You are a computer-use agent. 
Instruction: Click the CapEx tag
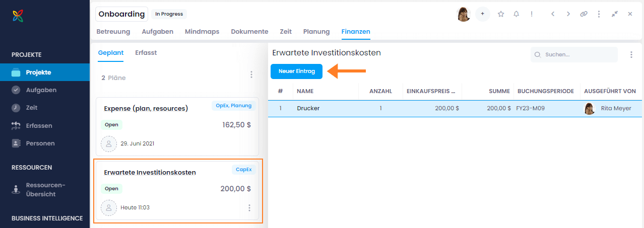[244, 170]
